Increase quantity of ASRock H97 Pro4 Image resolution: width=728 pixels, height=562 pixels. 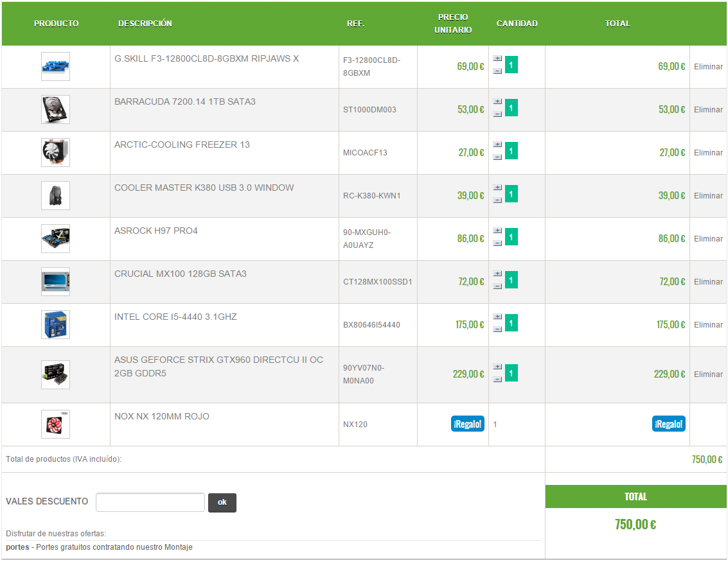tap(497, 231)
